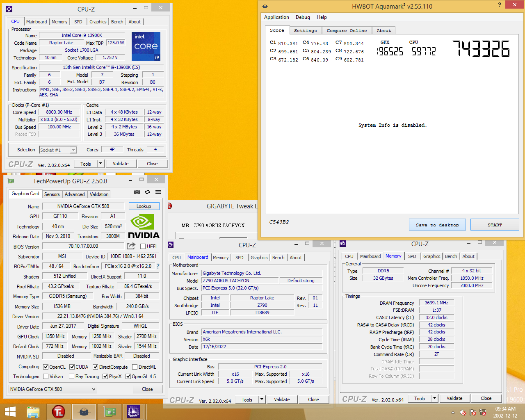
Task: Click the GPU-Z title bar icon
Action: 11,181
